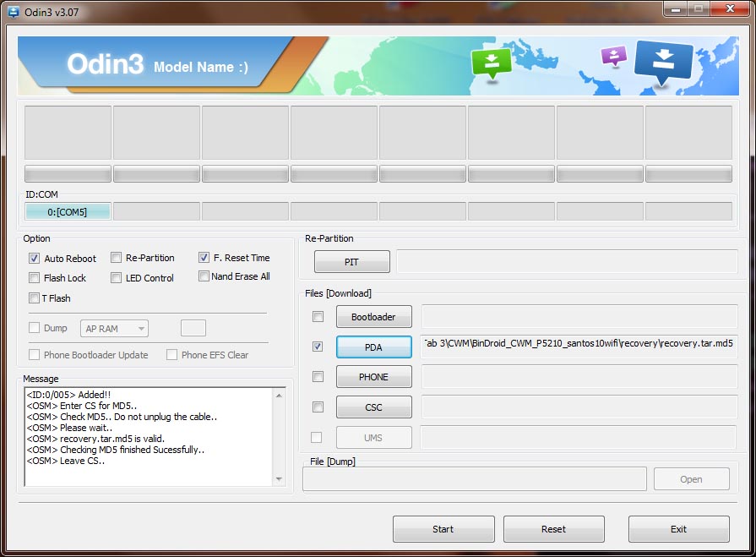Click the PIT button
Image resolution: width=756 pixels, height=557 pixels.
point(352,262)
